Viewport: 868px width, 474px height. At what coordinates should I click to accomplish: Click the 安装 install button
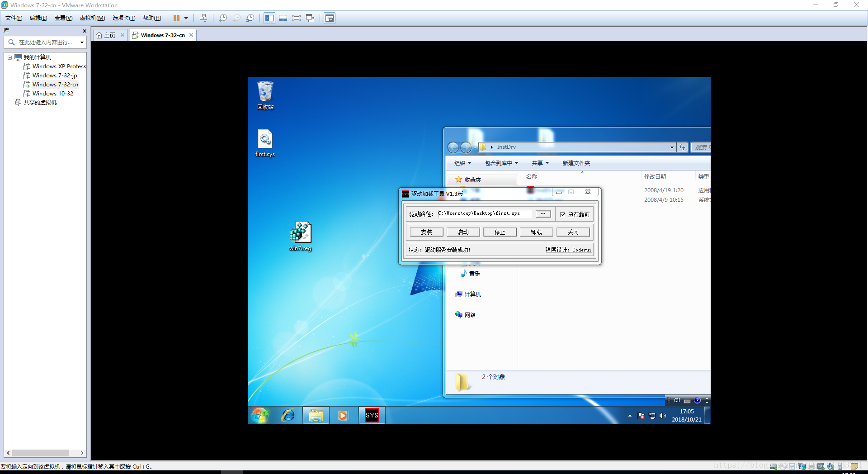(x=426, y=232)
